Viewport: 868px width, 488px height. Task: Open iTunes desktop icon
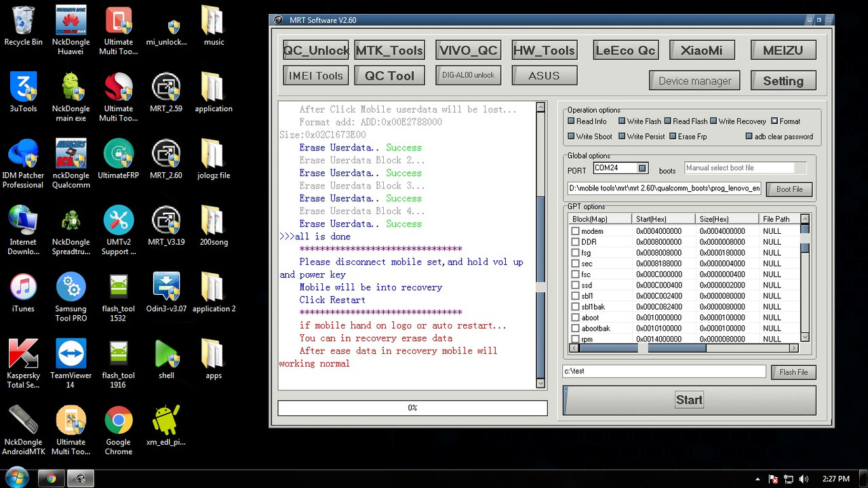pyautogui.click(x=23, y=293)
